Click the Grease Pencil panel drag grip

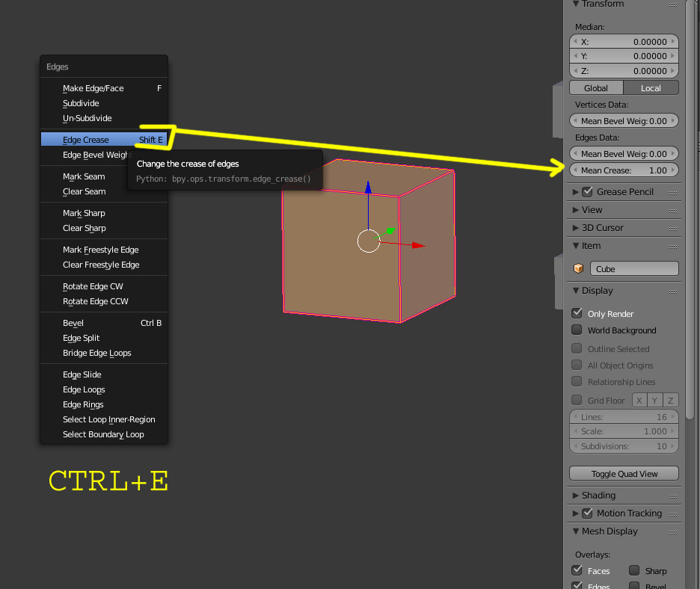[673, 193]
